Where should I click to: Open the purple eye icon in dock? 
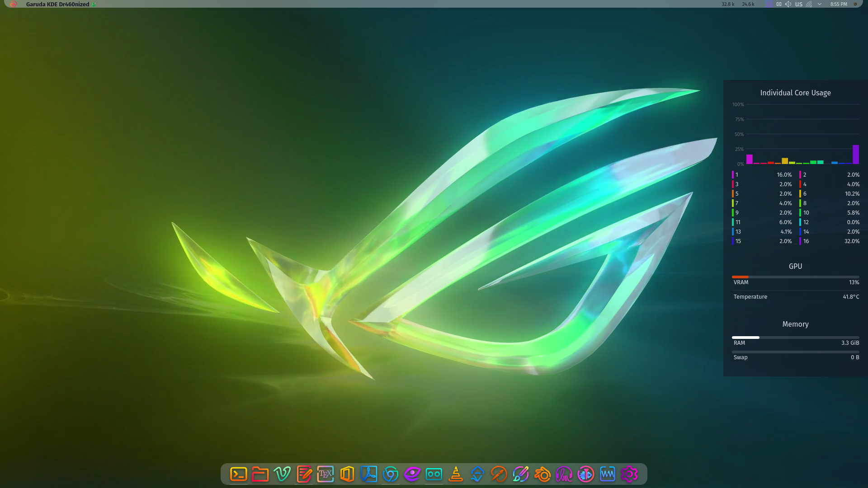point(412,474)
